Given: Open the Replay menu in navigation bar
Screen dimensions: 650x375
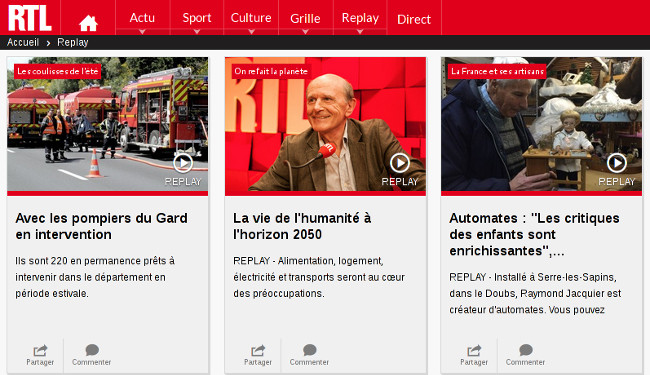Looking at the screenshot, I should click(x=360, y=18).
